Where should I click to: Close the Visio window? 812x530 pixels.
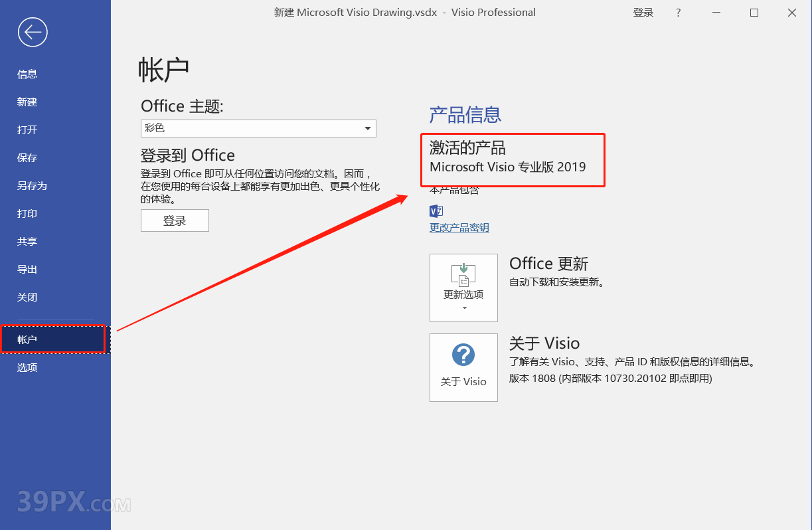792,13
